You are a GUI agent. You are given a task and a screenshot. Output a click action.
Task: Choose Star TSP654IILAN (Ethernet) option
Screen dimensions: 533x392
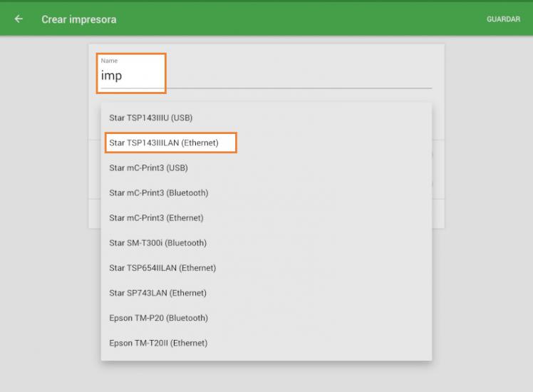pos(162,268)
